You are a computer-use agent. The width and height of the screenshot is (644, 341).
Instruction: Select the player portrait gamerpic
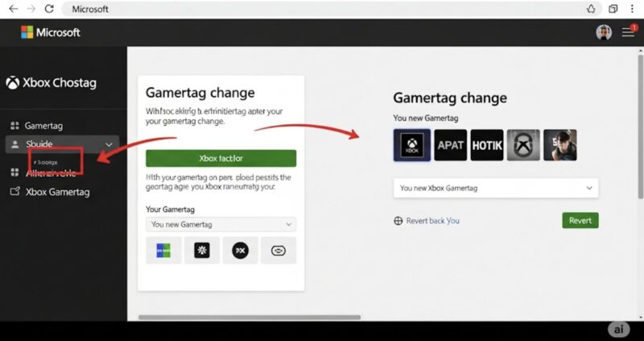560,145
